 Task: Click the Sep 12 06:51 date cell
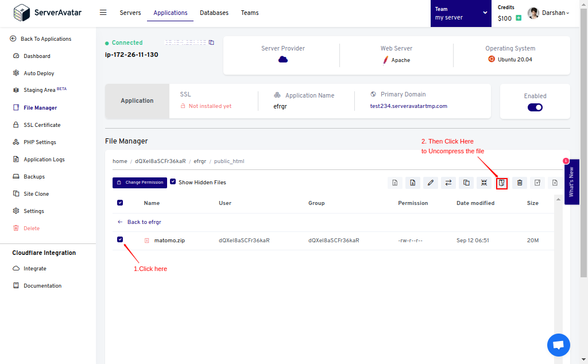pos(473,241)
